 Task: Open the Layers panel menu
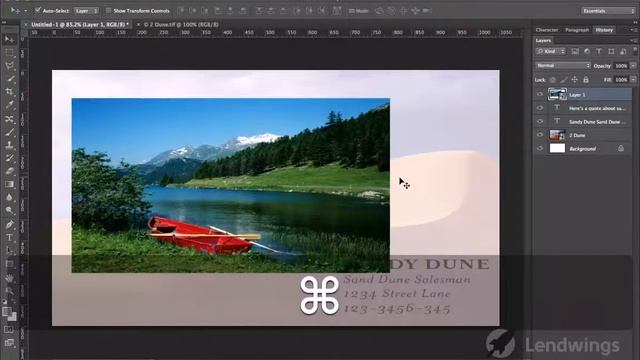pyautogui.click(x=633, y=40)
